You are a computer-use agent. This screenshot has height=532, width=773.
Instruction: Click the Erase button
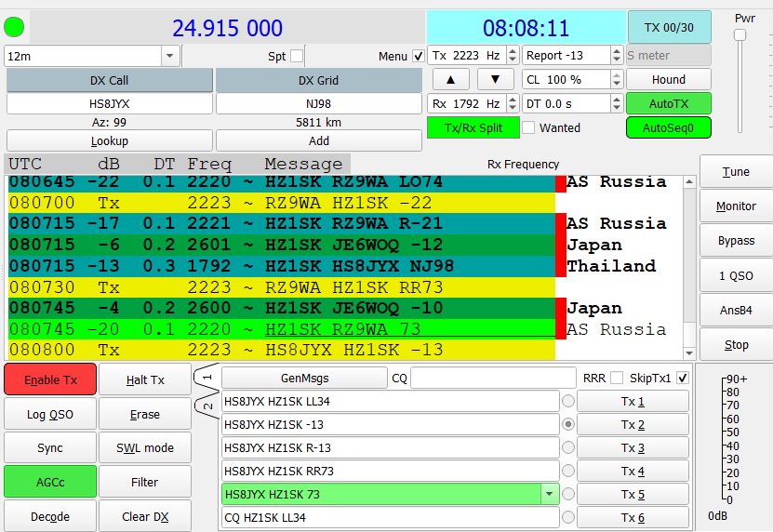coord(145,414)
